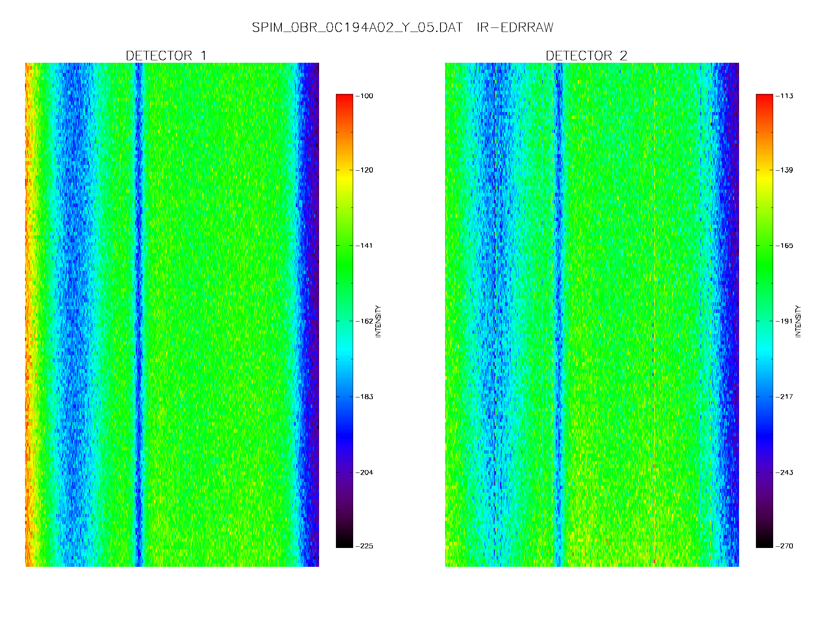Click the Detector 2 color bar
This screenshot has width=840, height=630.
(x=765, y=321)
